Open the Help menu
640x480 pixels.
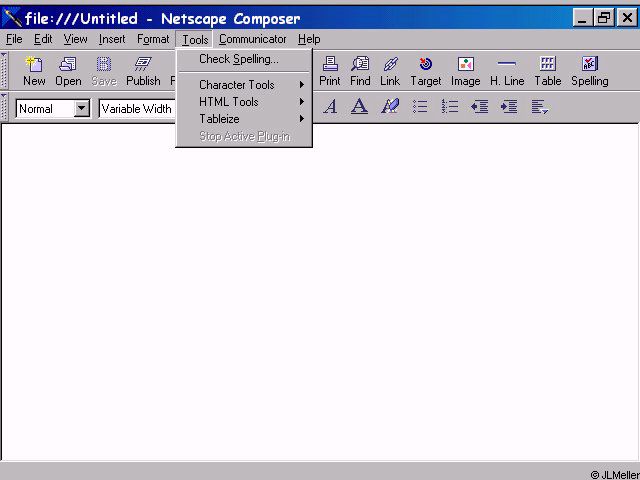tap(309, 39)
